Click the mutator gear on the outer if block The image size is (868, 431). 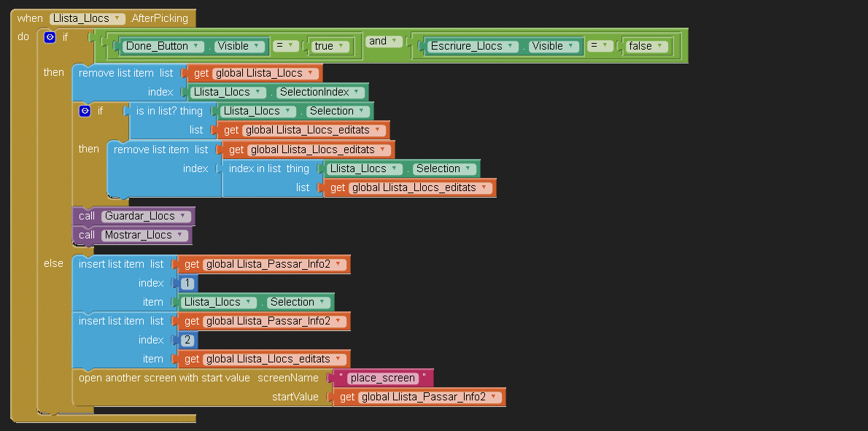(50, 37)
